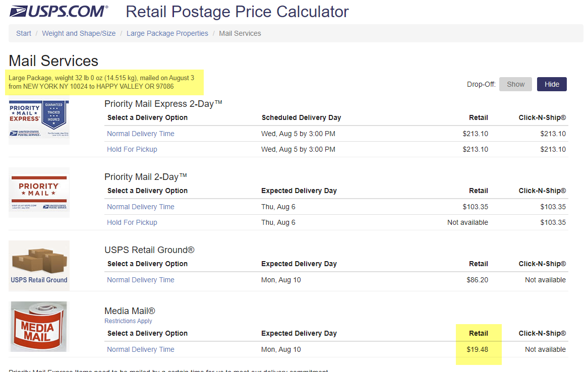Click the highlighted package details summary text
Image resolution: width=588 pixels, height=372 pixels.
(x=101, y=82)
